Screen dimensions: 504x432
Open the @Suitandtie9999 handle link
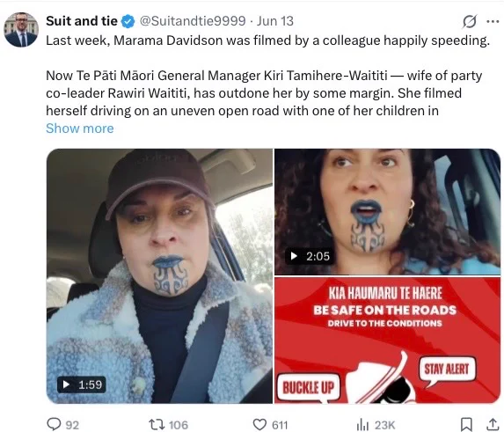193,21
